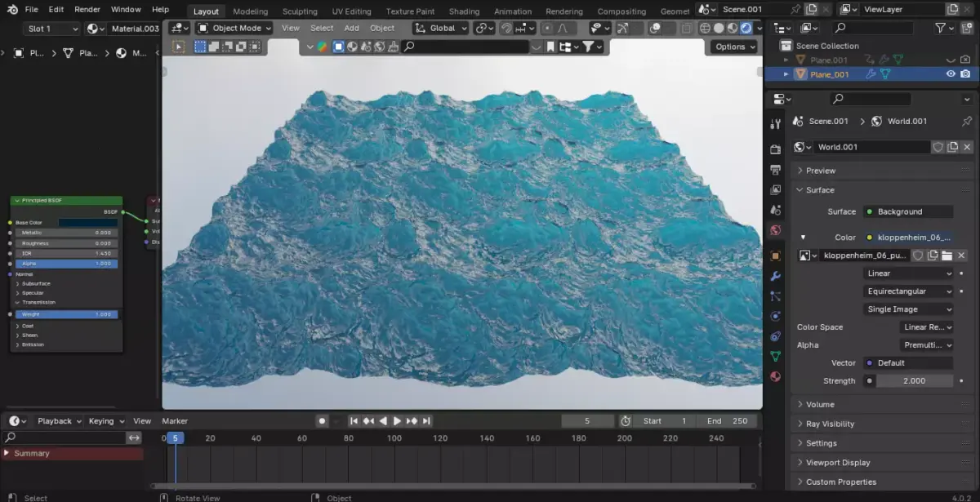
Task: Switch to the Sculpting workspace tab
Action: coord(300,11)
